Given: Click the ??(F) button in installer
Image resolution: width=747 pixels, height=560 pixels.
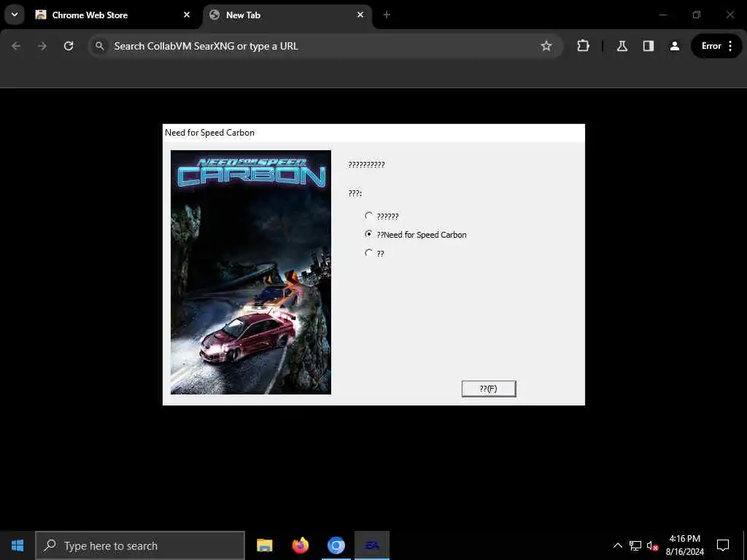Looking at the screenshot, I should pyautogui.click(x=488, y=389).
